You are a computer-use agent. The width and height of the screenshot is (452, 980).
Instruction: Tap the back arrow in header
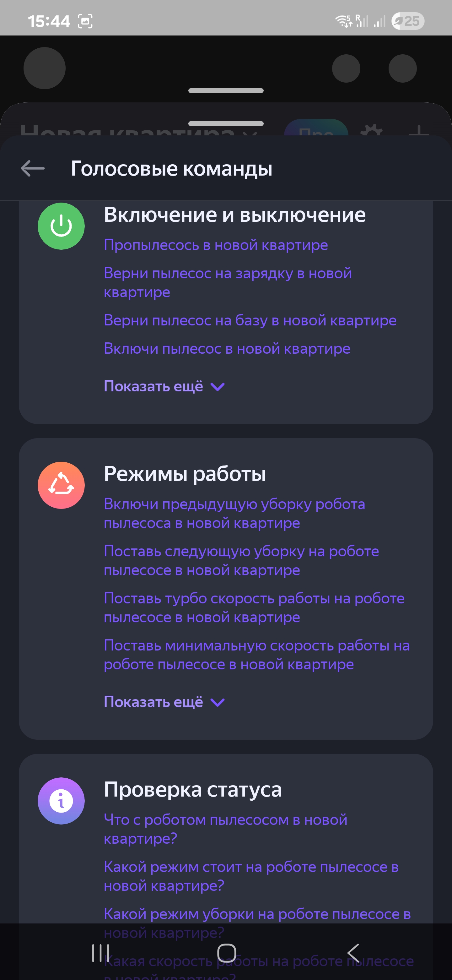click(x=33, y=168)
